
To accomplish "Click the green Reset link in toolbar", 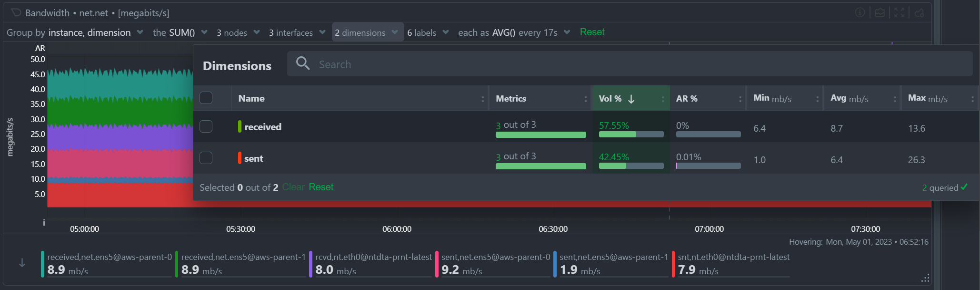I will (x=592, y=32).
